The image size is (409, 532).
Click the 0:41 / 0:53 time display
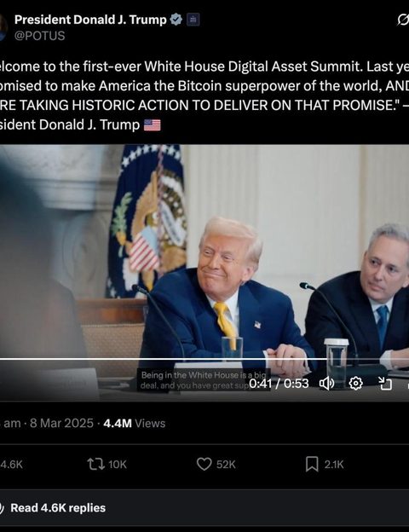pyautogui.click(x=279, y=384)
